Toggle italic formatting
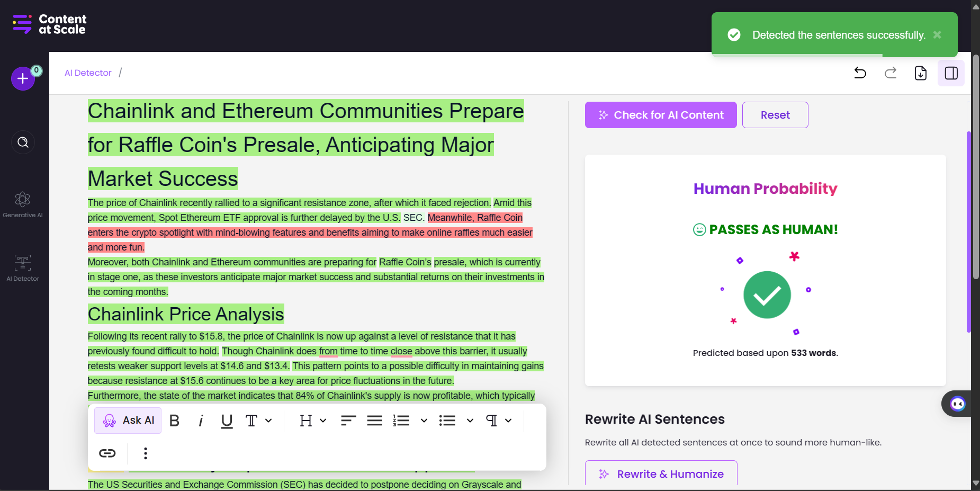980x491 pixels. tap(201, 421)
